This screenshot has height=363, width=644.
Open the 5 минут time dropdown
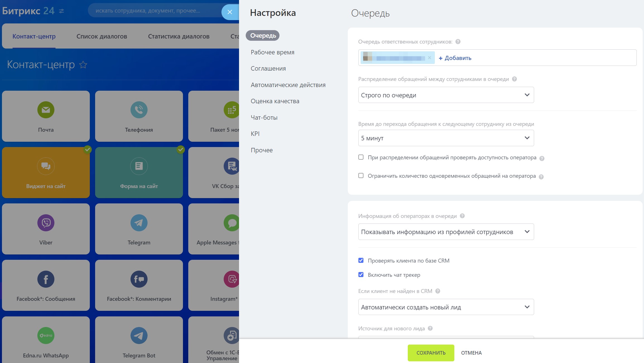pos(446,138)
